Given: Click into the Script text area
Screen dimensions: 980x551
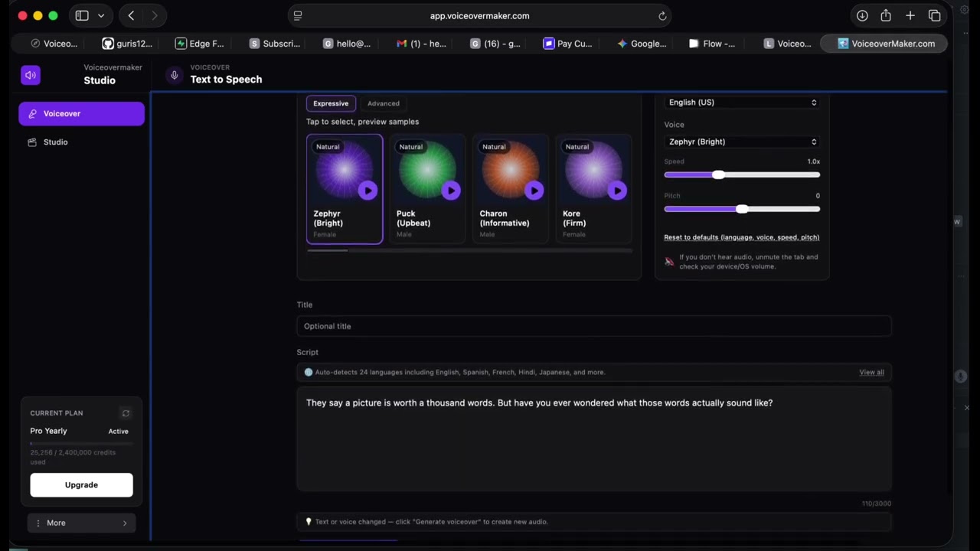Looking at the screenshot, I should 594,439.
